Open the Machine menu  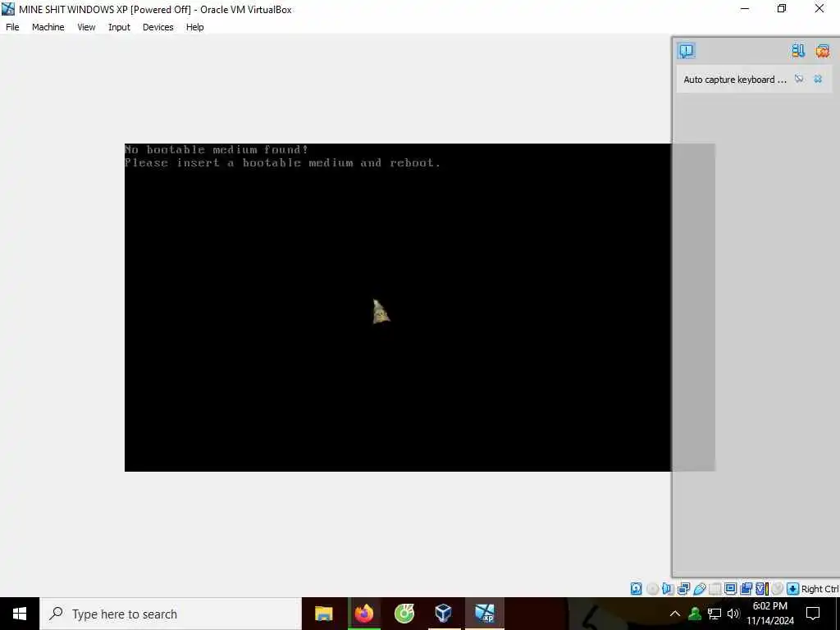(48, 27)
